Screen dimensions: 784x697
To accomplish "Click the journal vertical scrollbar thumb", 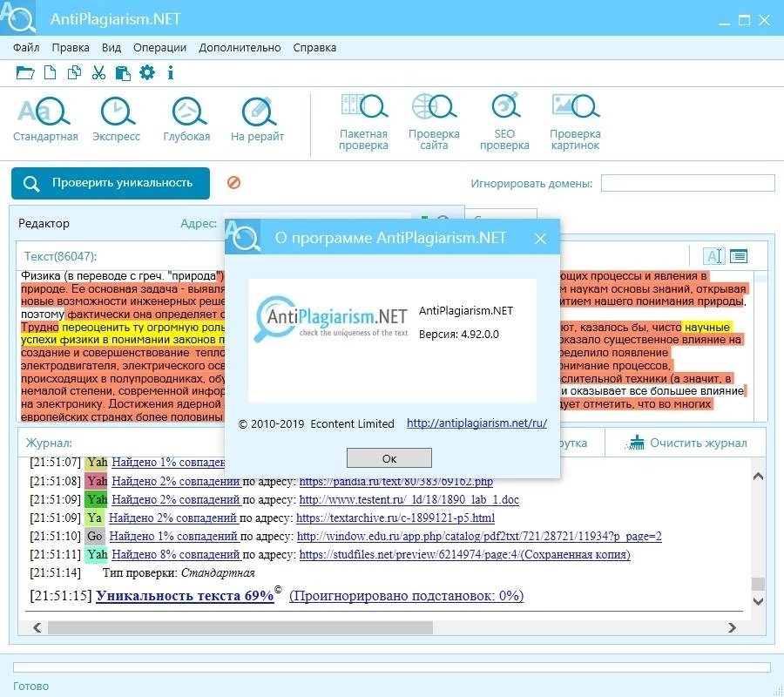I will pos(758,584).
